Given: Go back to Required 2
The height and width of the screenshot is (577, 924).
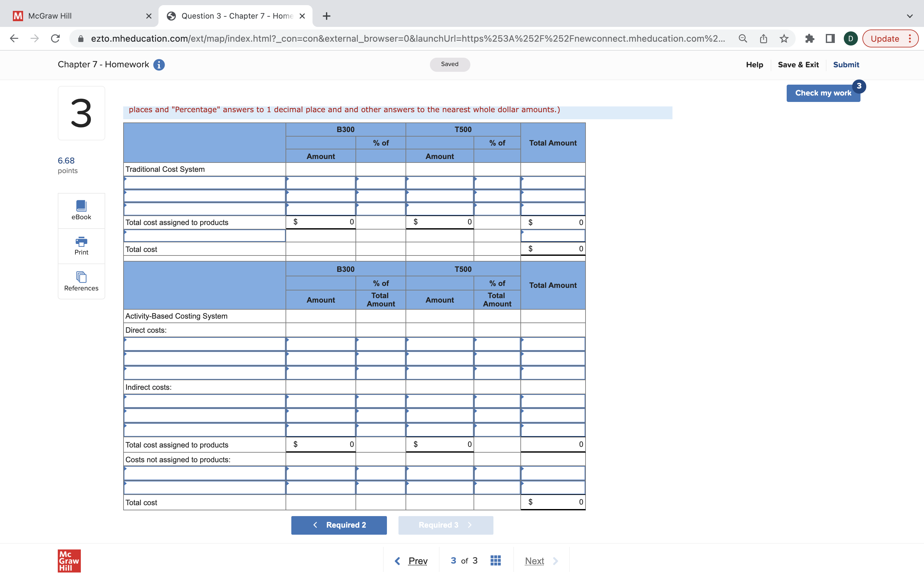Looking at the screenshot, I should click(x=339, y=525).
